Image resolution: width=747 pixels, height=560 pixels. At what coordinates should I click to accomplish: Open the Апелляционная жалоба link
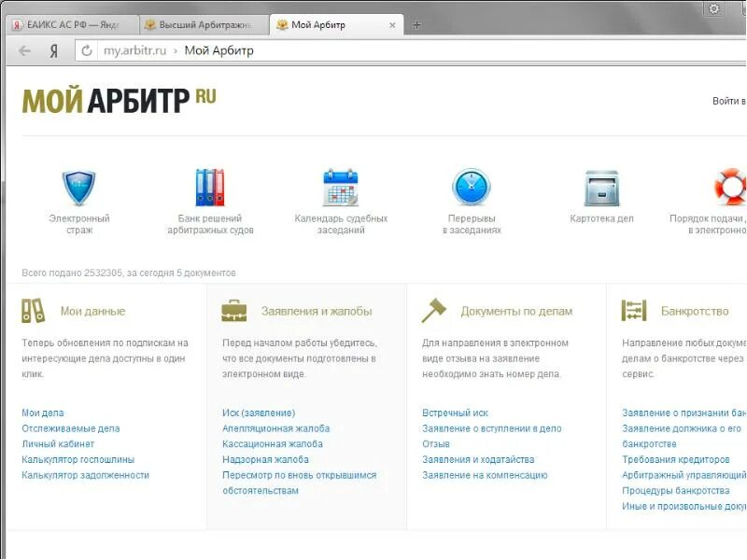[x=275, y=428]
